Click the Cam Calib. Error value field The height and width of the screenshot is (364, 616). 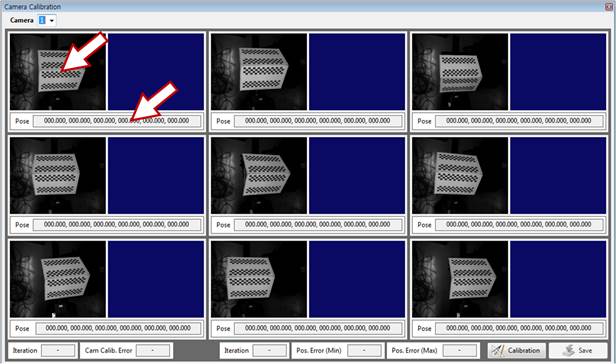[153, 350]
